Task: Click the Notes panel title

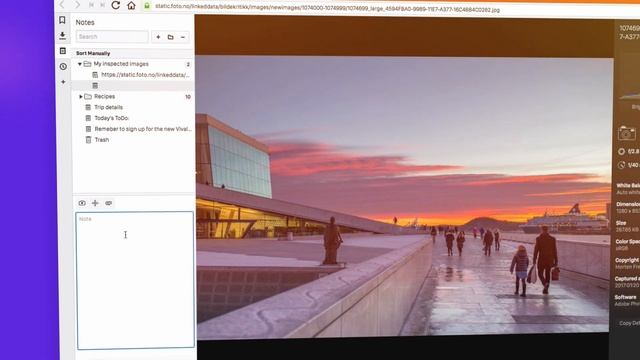Action: point(85,22)
